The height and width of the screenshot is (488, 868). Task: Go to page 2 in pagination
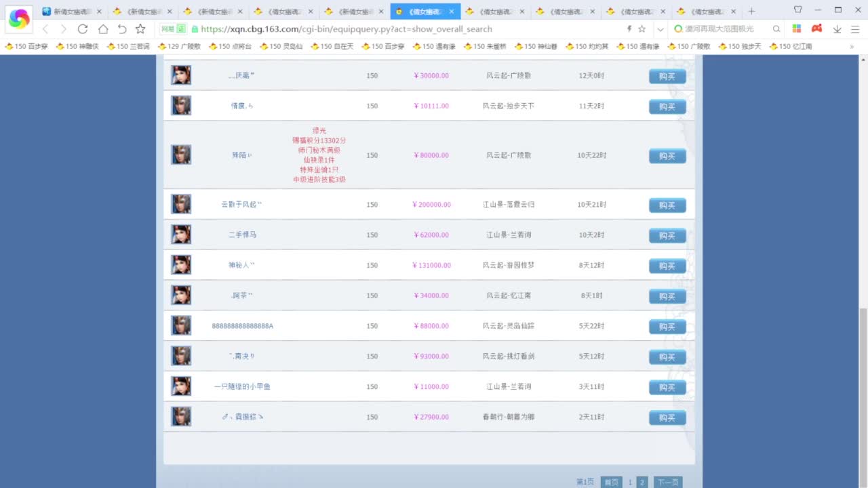(642, 482)
